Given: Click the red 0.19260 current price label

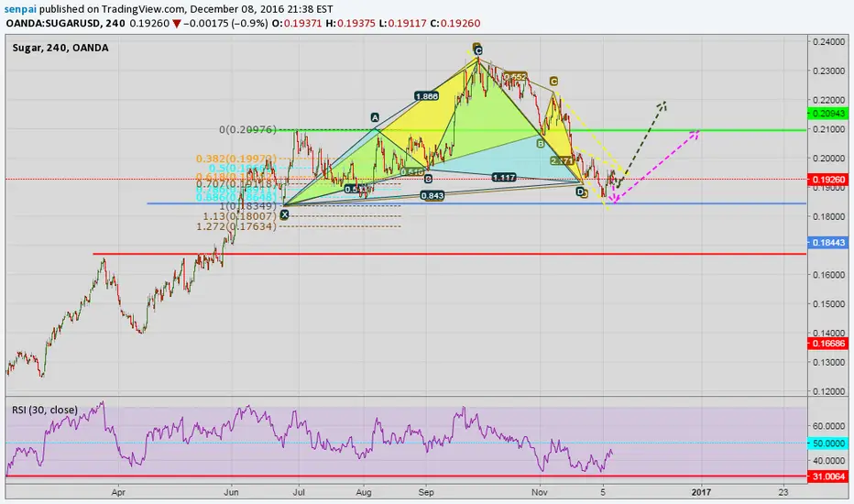Looking at the screenshot, I should tap(827, 180).
